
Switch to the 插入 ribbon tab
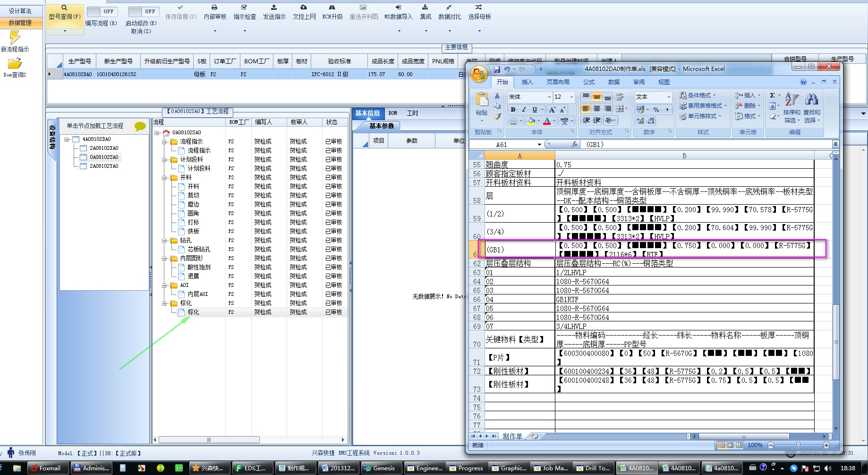[x=527, y=82]
